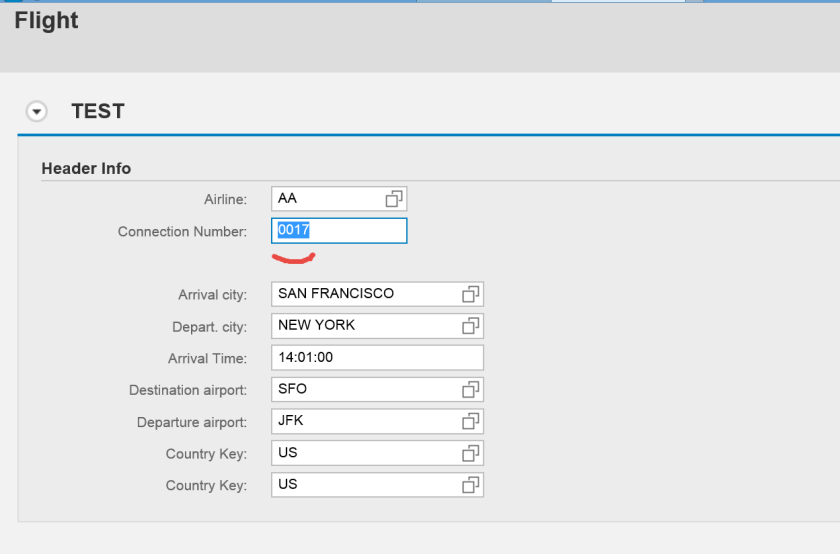Click the Arrival Time: label
This screenshot has width=840, height=554.
[208, 358]
